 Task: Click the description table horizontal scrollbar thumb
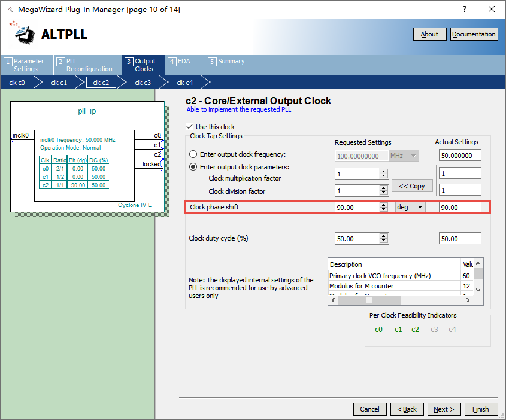click(369, 300)
